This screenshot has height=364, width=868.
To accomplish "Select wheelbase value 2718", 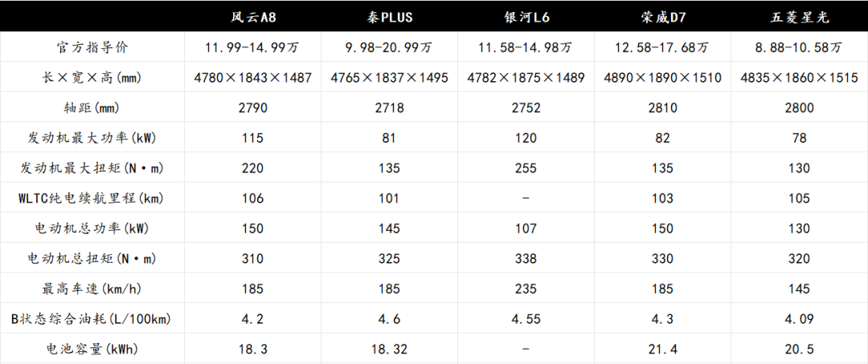I will pyautogui.click(x=389, y=108).
